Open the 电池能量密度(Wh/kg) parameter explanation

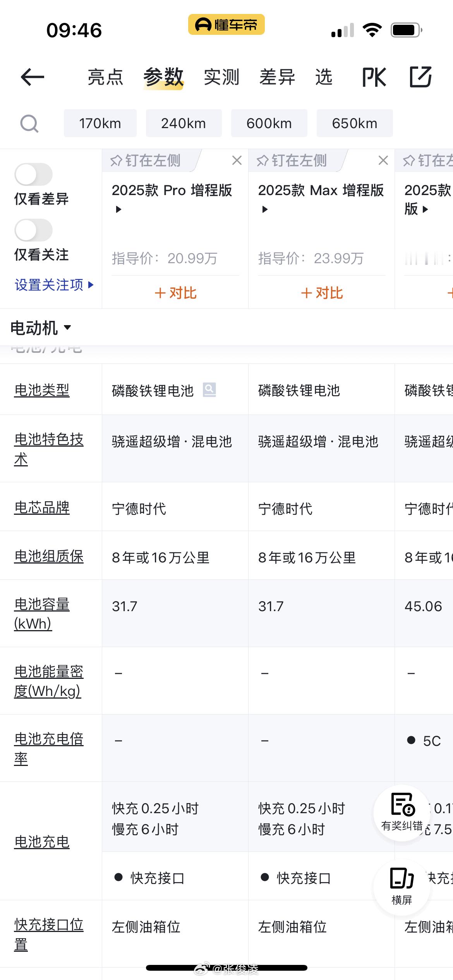click(49, 681)
